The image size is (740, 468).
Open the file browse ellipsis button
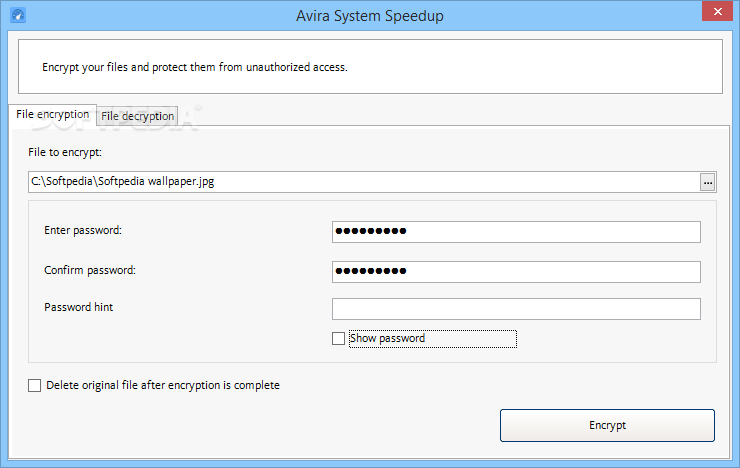707,182
